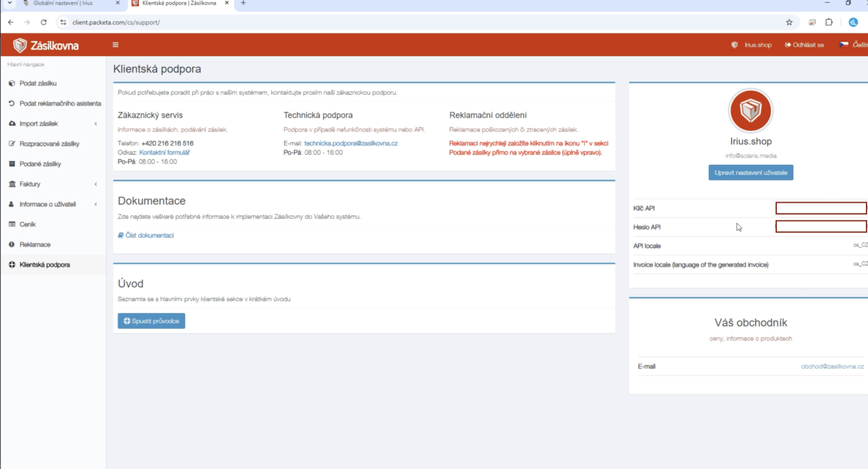Reload the page with the refresh icon

[x=43, y=22]
